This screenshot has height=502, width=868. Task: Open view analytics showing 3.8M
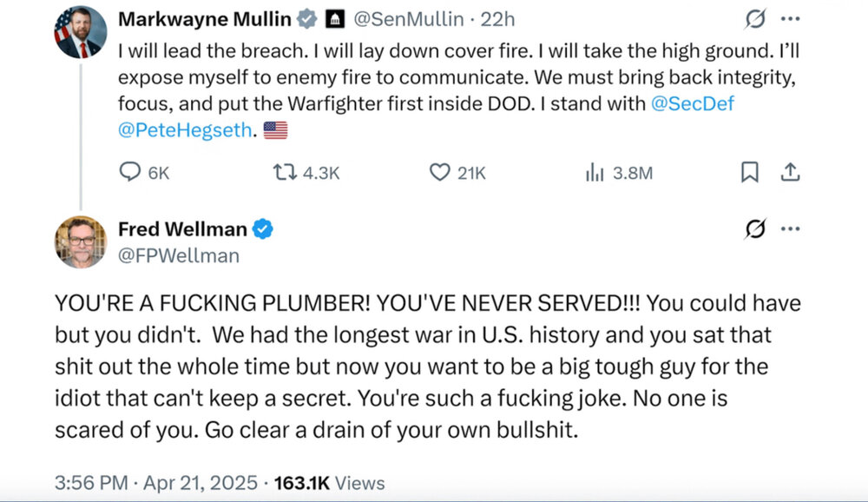[x=595, y=173]
